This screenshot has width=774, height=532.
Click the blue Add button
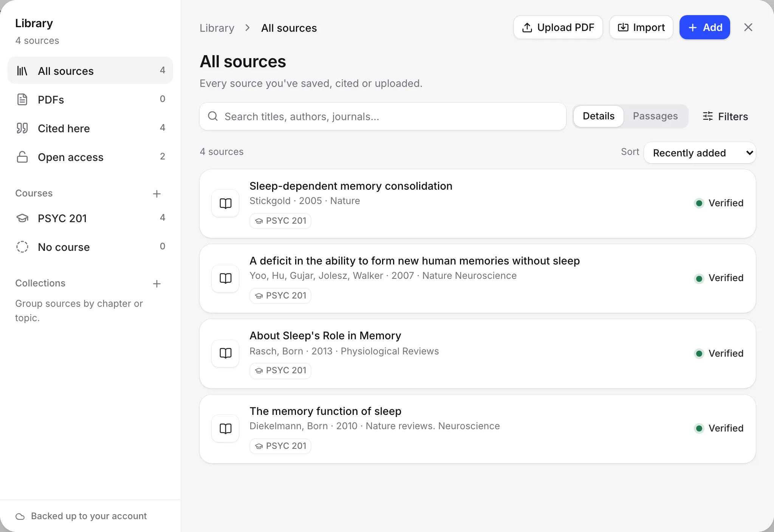pyautogui.click(x=705, y=27)
